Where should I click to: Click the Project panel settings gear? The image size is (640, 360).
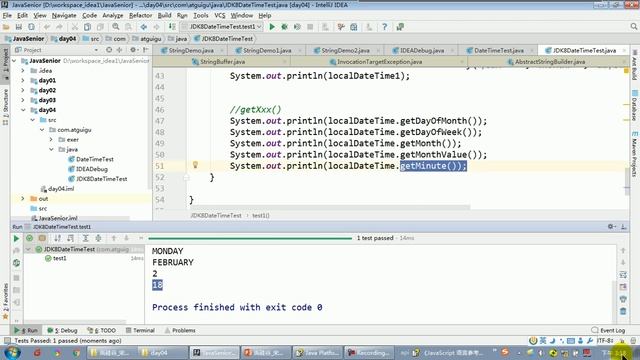[133, 50]
